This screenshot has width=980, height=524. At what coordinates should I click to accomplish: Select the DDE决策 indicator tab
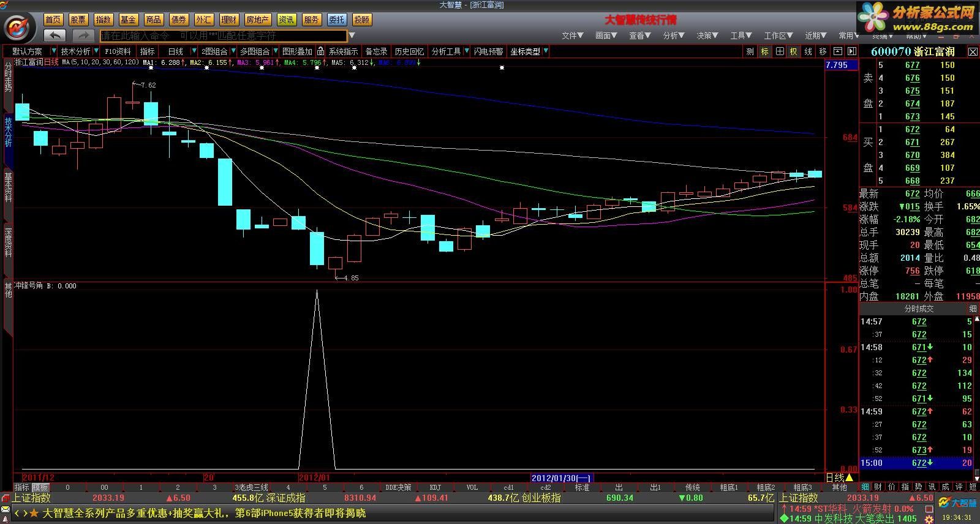(x=398, y=487)
